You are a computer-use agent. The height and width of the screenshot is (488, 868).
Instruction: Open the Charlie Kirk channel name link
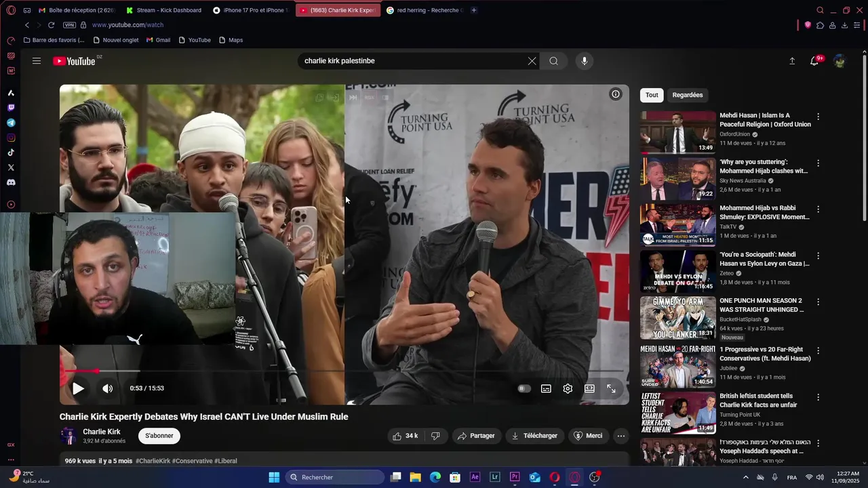click(102, 432)
